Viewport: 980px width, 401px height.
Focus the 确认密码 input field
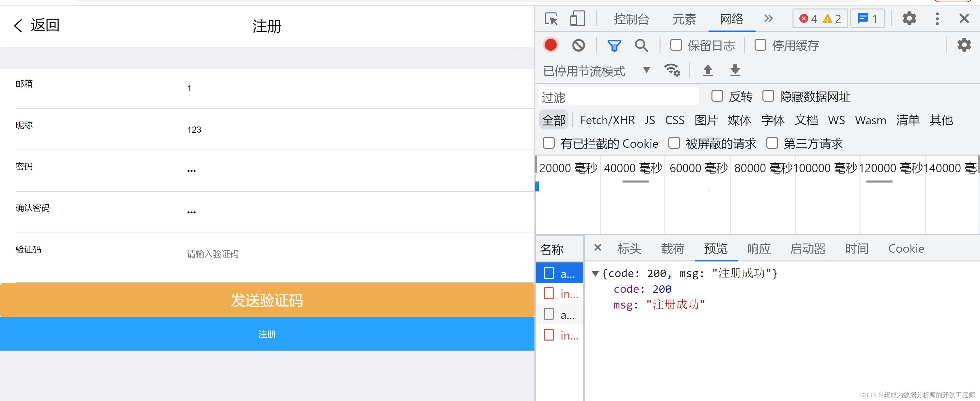[x=358, y=213]
